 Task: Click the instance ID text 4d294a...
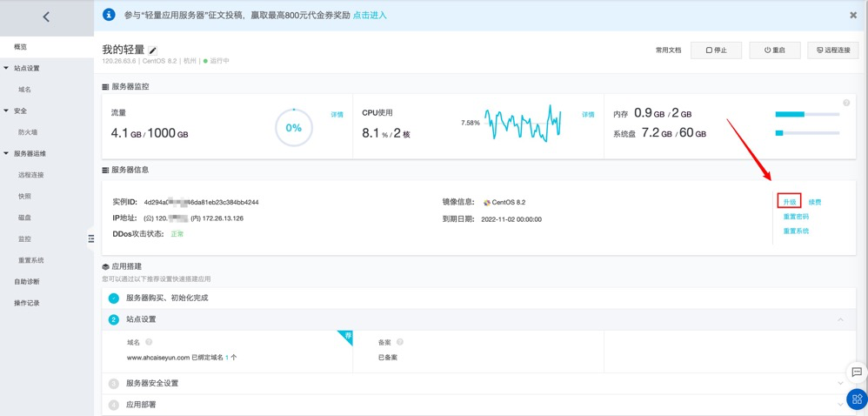[x=202, y=202]
